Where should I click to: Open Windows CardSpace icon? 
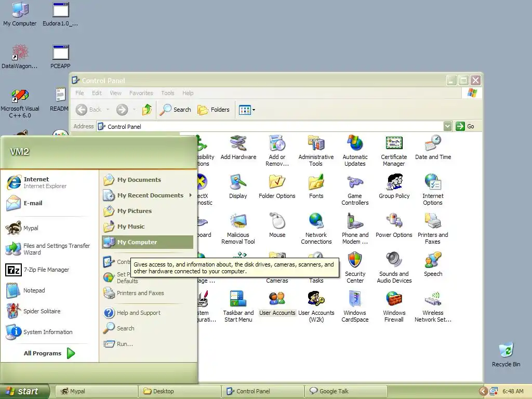tap(355, 307)
